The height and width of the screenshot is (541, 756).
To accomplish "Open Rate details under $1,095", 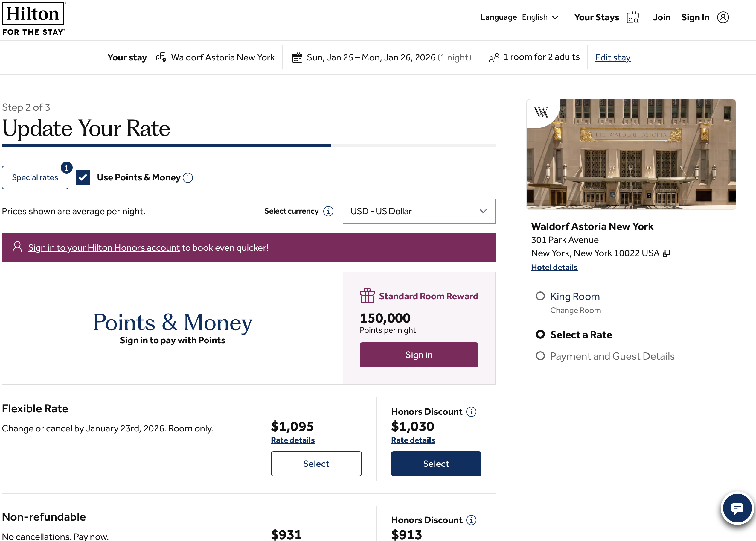I will [x=292, y=440].
